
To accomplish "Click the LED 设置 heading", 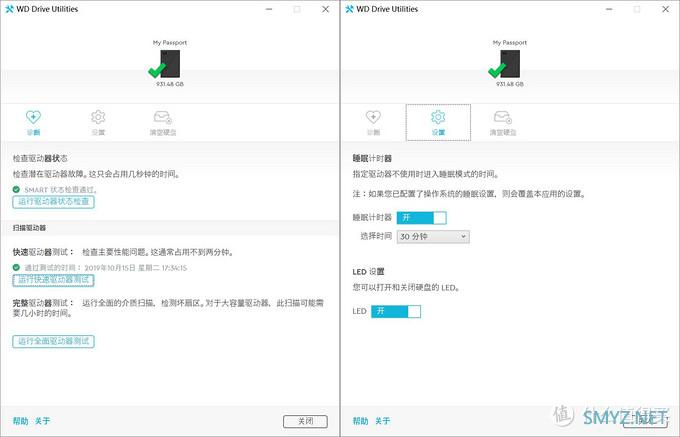I will pyautogui.click(x=369, y=272).
